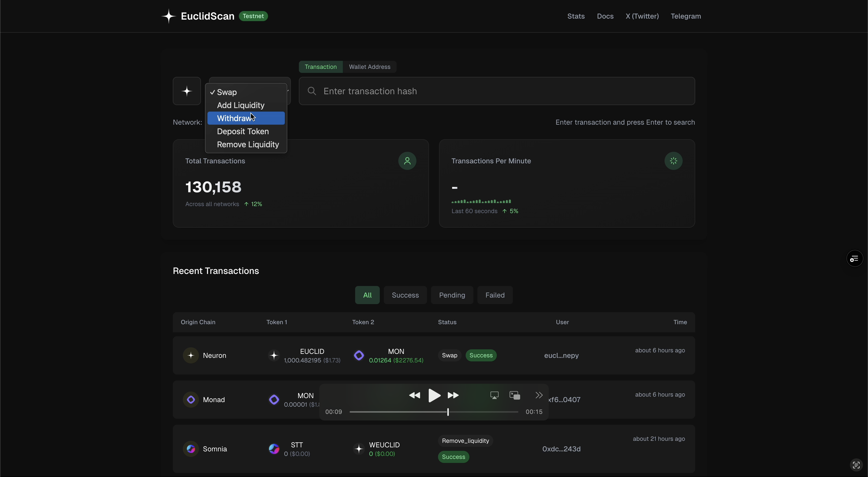Click the EuclidScan star logo in header
The height and width of the screenshot is (477, 868).
point(169,16)
